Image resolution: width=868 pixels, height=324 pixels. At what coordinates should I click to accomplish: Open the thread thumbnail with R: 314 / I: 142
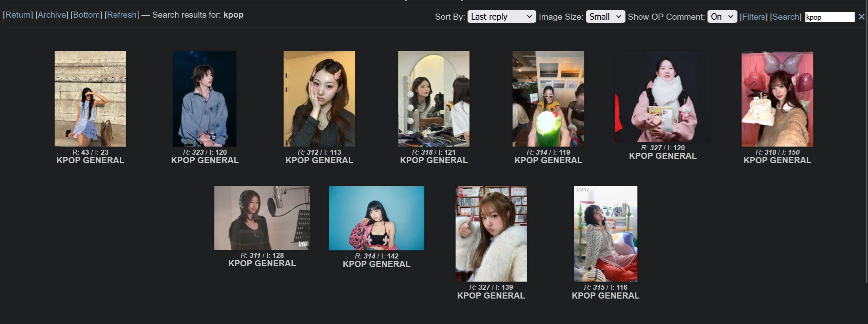(x=377, y=218)
